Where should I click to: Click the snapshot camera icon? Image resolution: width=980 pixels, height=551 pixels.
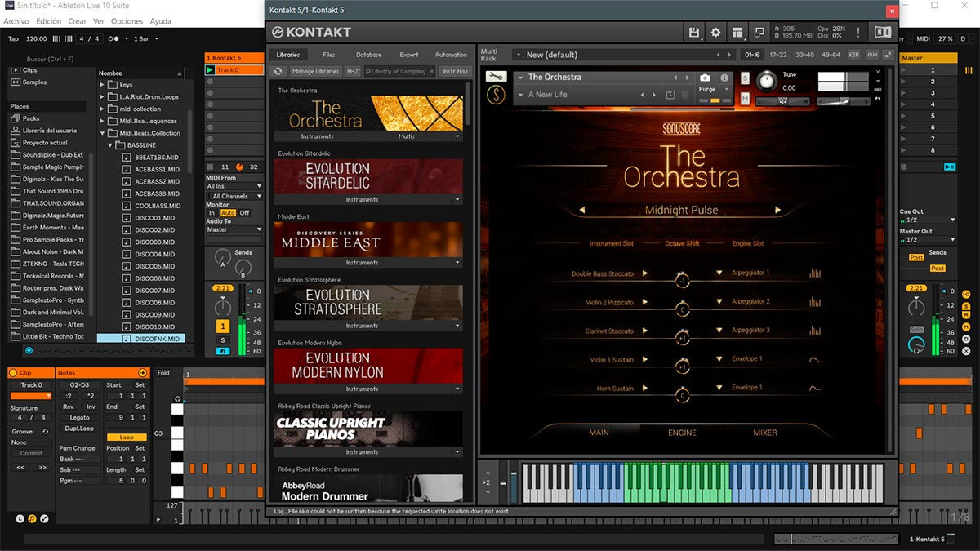coord(705,78)
